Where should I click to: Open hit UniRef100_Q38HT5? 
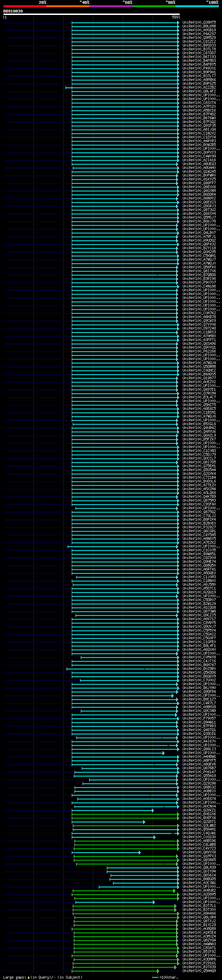[x=199, y=23]
